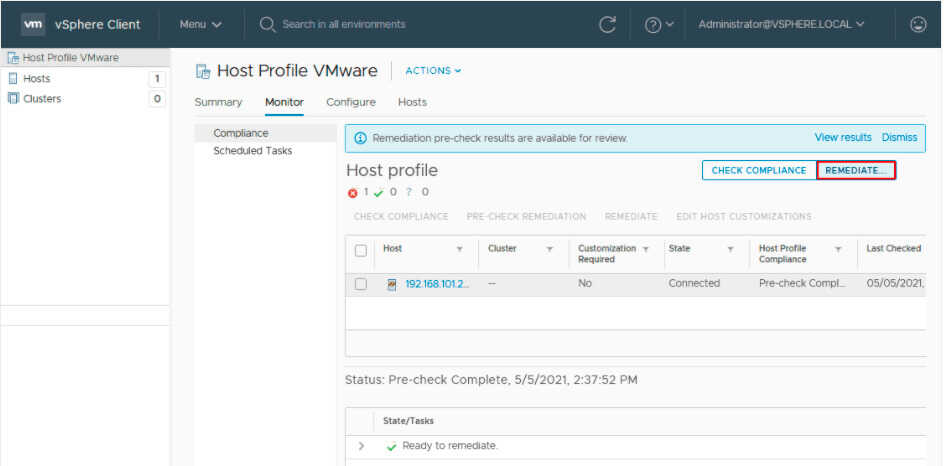Image resolution: width=944 pixels, height=466 pixels.
Task: Open the Administrator@VSPHERE.LOCAL user menu
Action: (x=781, y=25)
